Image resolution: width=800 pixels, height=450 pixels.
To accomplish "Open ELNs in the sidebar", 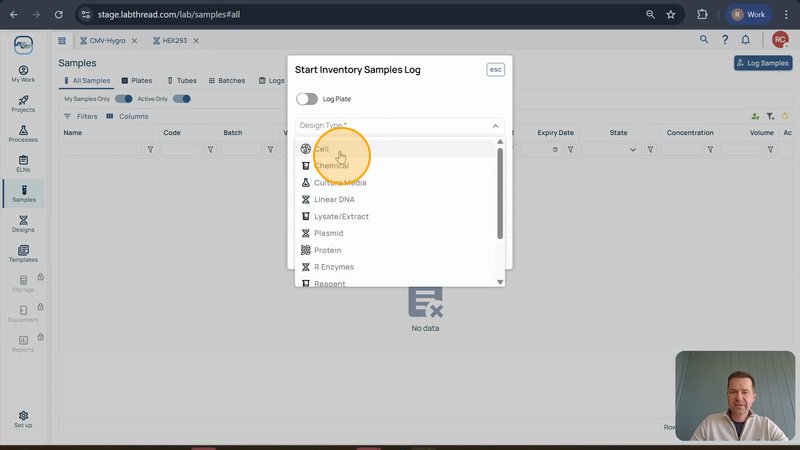I will [23, 164].
